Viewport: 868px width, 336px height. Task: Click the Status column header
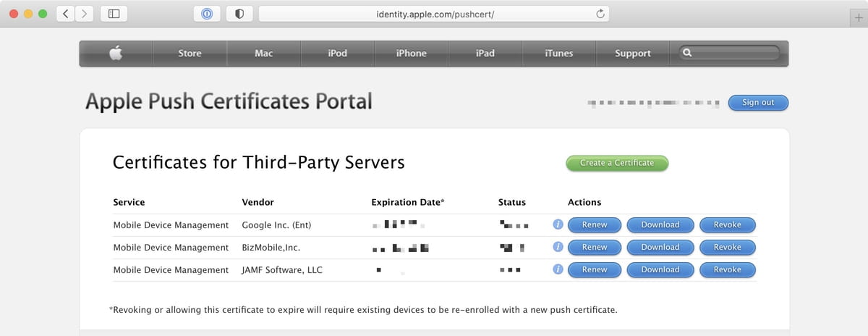click(512, 202)
